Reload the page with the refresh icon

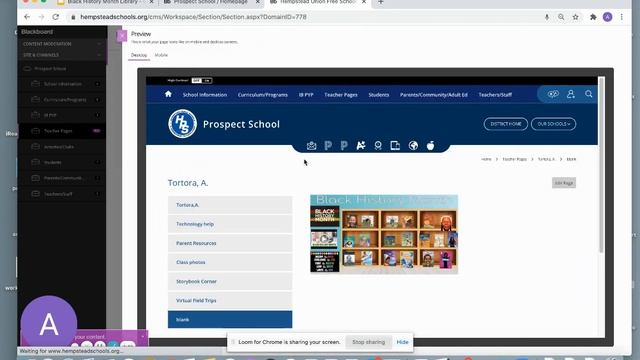pyautogui.click(x=56, y=17)
